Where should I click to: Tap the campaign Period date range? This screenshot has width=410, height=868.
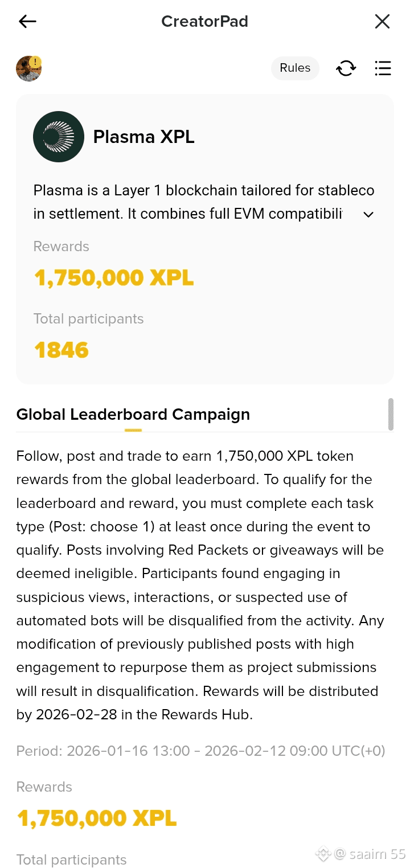click(200, 751)
